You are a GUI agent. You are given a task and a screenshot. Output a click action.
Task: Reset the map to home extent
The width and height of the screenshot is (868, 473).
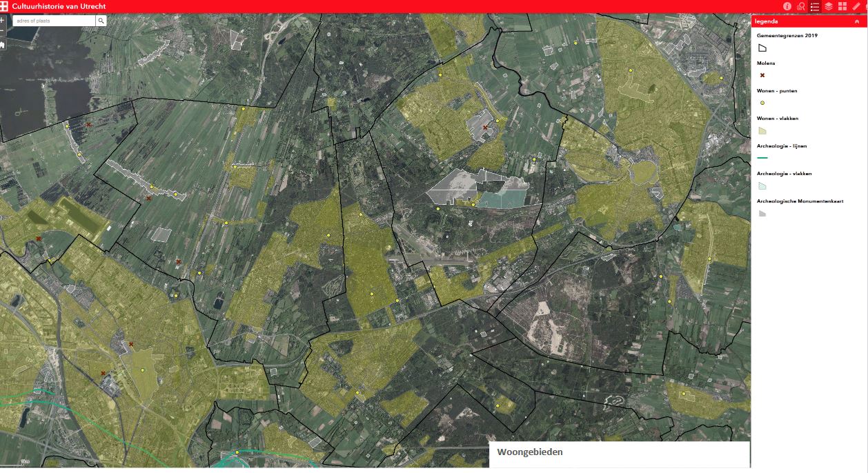click(2, 45)
